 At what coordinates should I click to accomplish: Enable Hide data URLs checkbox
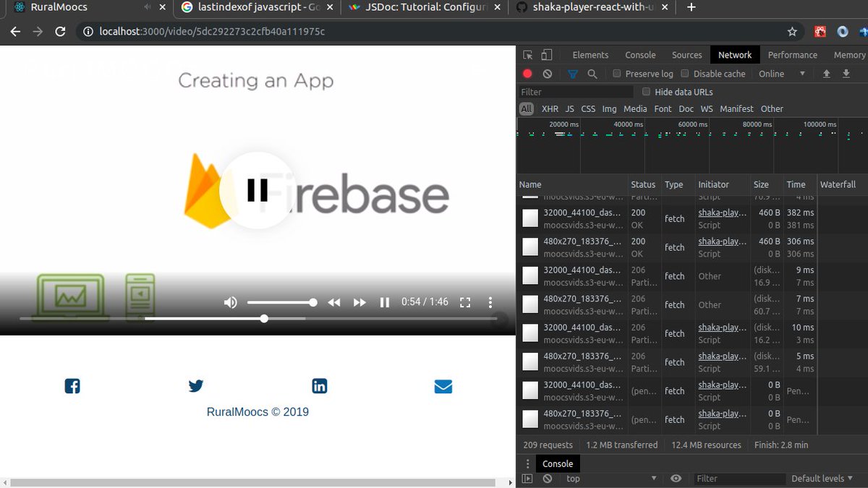pyautogui.click(x=647, y=92)
